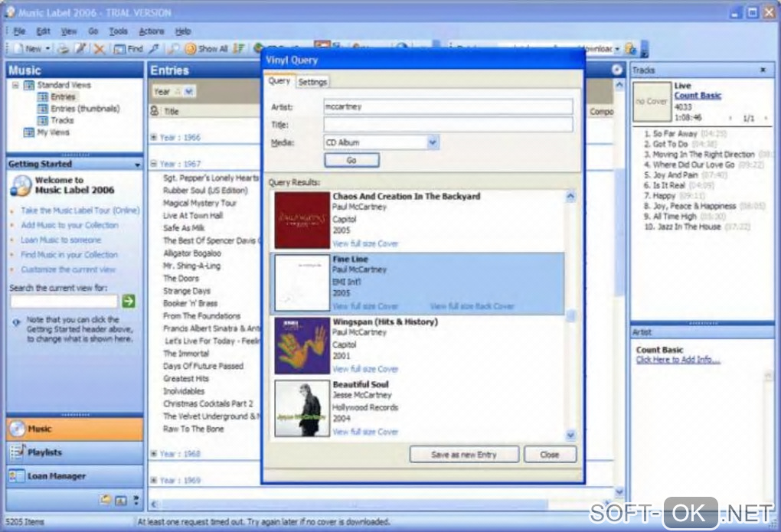Open the Help menu

click(x=183, y=31)
